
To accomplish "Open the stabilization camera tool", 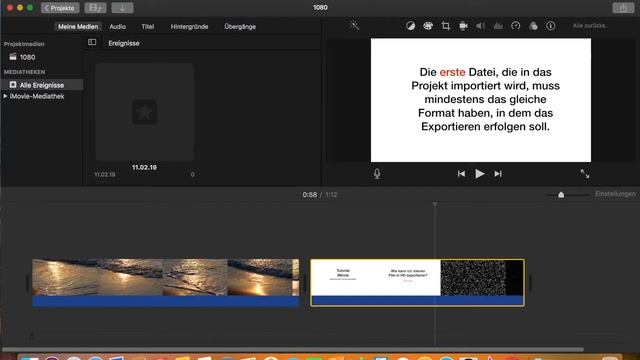I will tap(463, 26).
